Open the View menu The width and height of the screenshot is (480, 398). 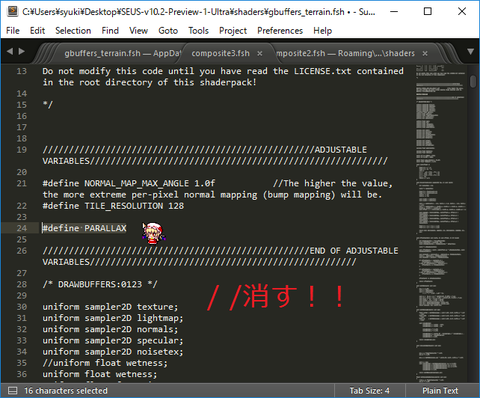click(138, 31)
